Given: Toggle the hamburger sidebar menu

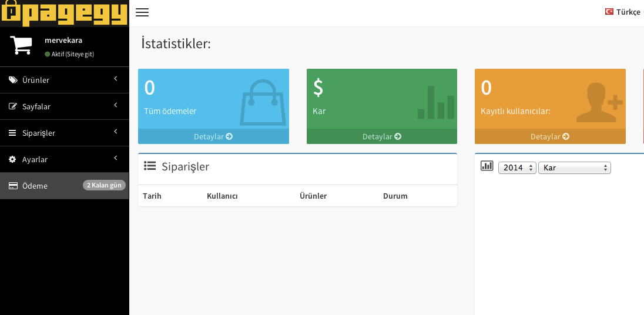Looking at the screenshot, I should click(142, 12).
